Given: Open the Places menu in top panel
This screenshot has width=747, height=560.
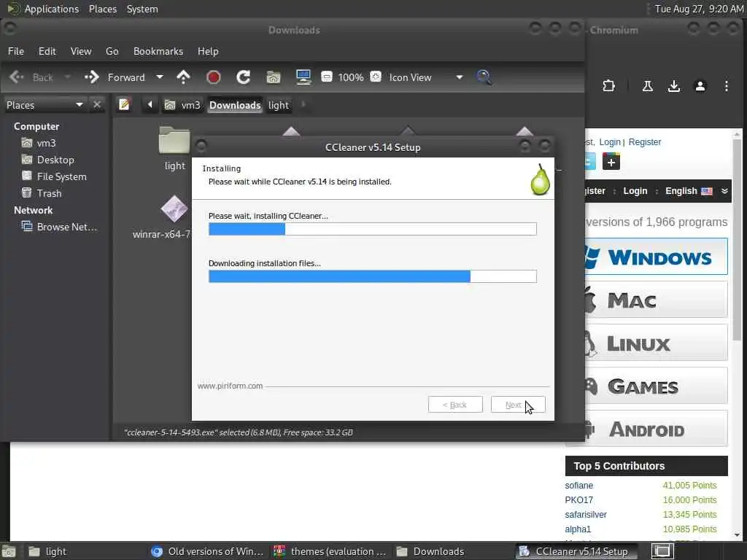Looking at the screenshot, I should pos(102,9).
